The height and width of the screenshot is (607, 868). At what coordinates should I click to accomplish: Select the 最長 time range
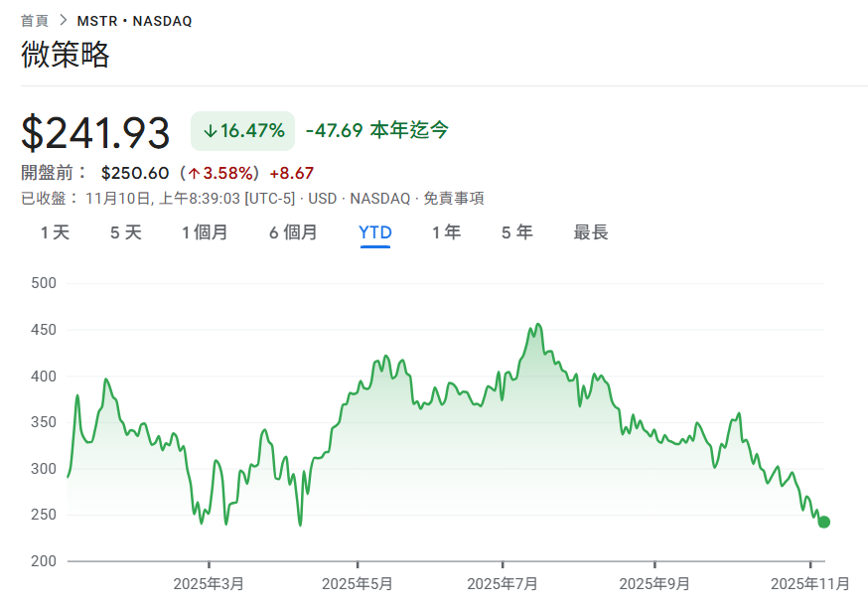591,231
